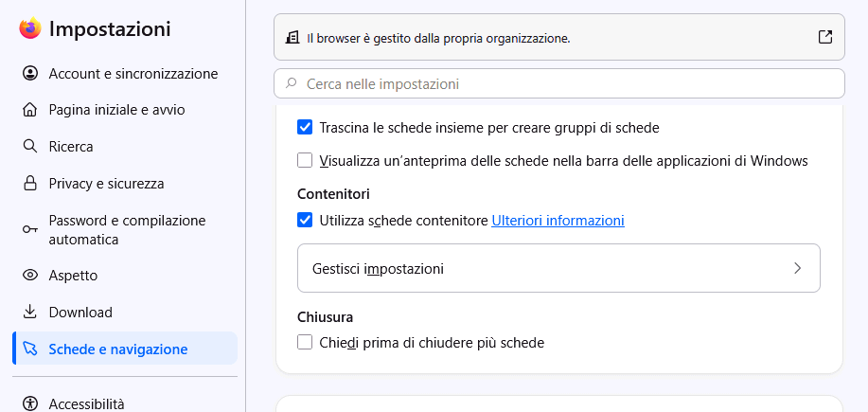Open managed-browser details via external link icon

point(824,37)
